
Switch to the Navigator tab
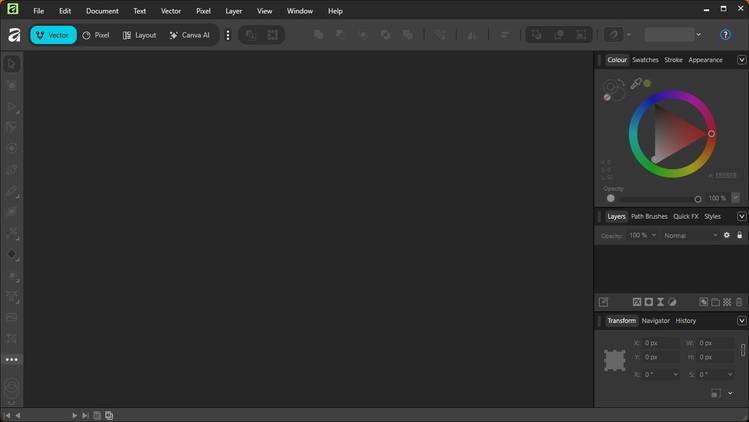(655, 321)
